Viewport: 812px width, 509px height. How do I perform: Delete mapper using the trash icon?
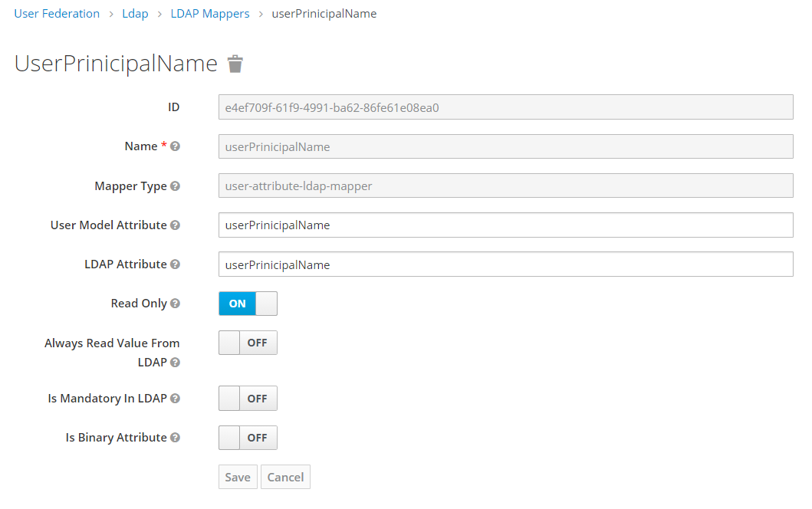[x=235, y=64]
